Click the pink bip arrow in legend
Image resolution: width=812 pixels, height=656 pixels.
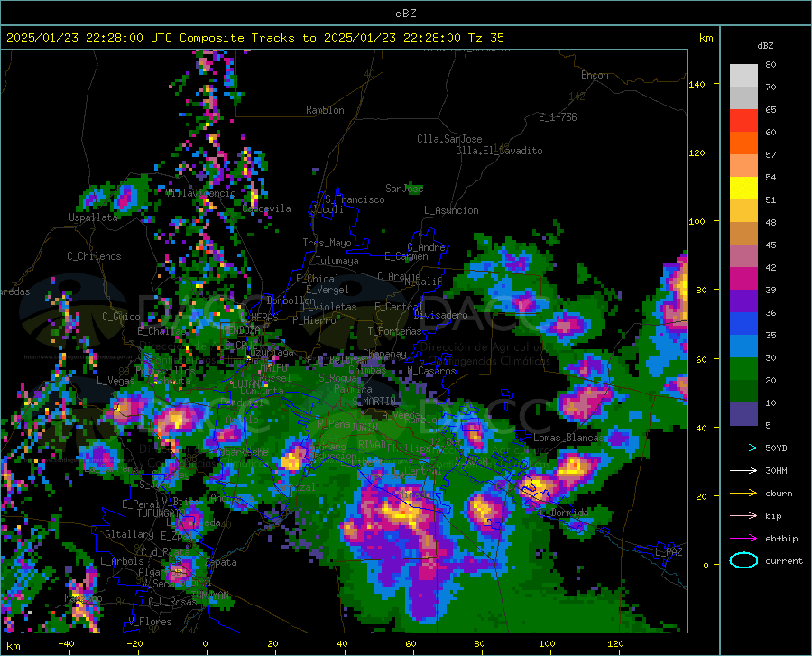pyautogui.click(x=743, y=516)
